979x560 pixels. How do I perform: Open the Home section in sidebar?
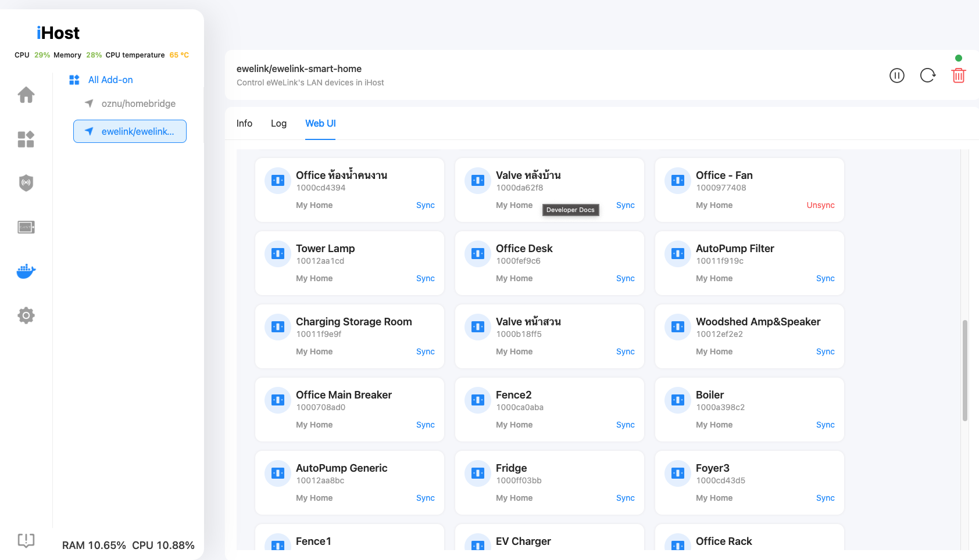(x=26, y=95)
